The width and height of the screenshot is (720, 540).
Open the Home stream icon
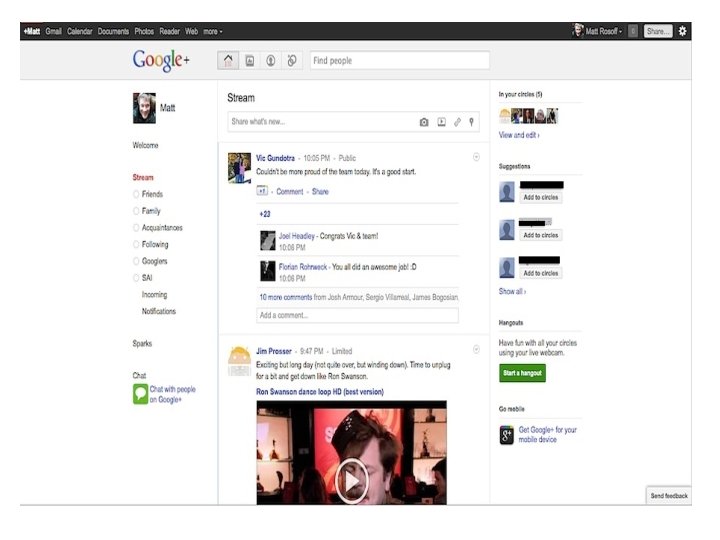click(x=228, y=61)
